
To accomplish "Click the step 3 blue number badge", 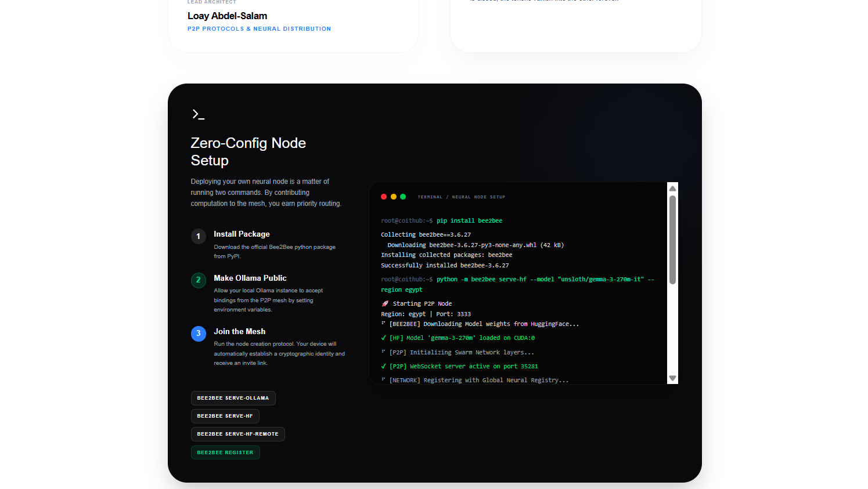I will 199,334.
